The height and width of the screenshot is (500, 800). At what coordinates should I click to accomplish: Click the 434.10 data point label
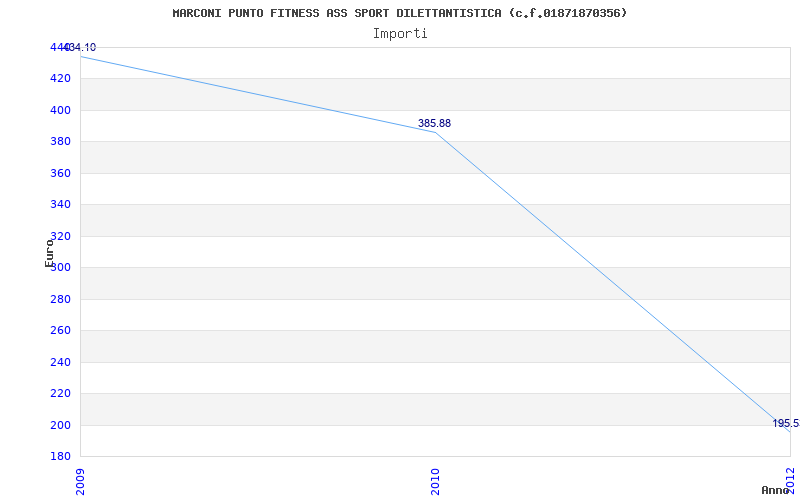tap(79, 47)
